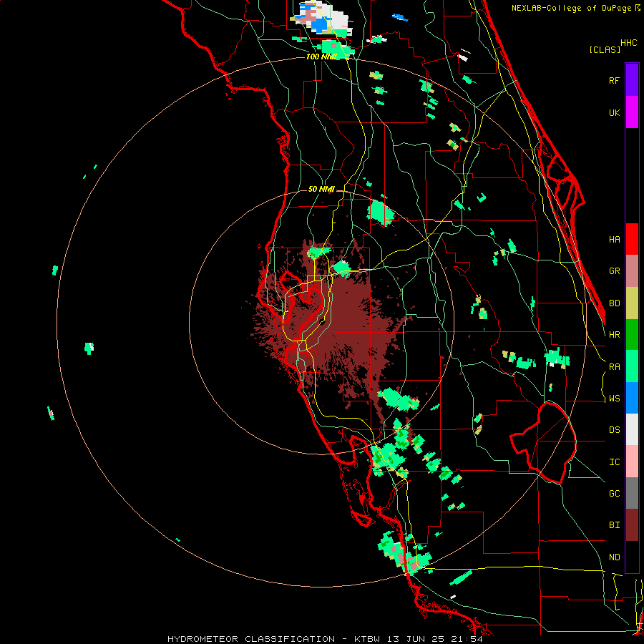Click the BI dark red legend swatch

click(632, 525)
